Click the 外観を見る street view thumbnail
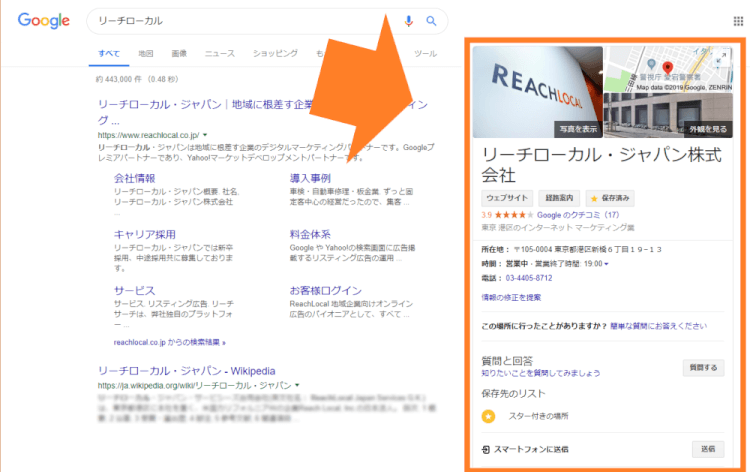The width and height of the screenshot is (750, 472). [668, 115]
